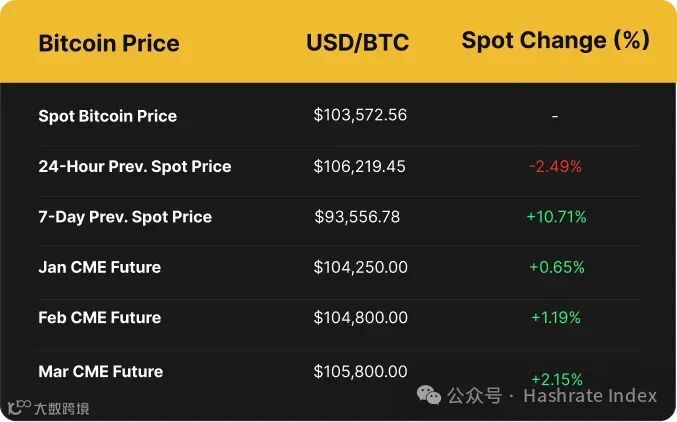Image resolution: width=677 pixels, height=422 pixels.
Task: Click the $93,556.78 price value
Action: 357,216
